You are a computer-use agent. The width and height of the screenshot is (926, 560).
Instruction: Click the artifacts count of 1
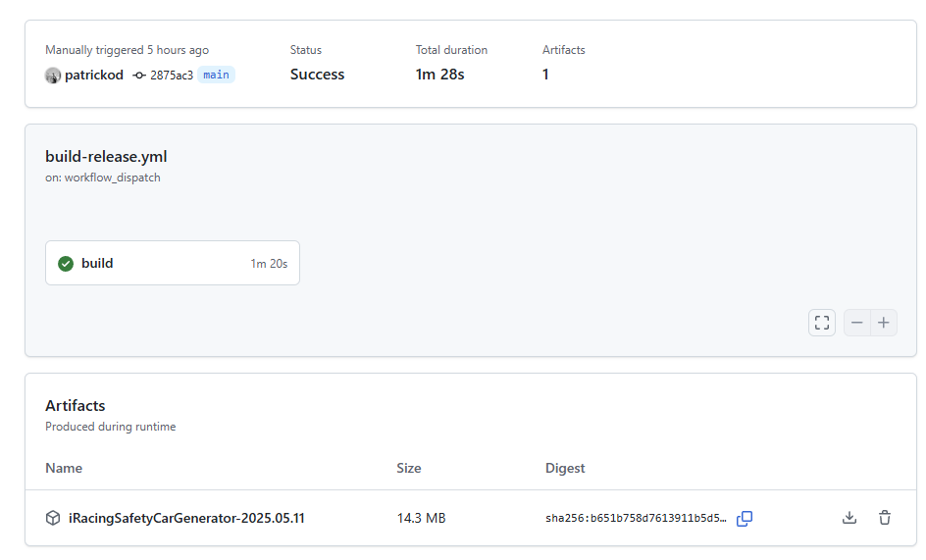(545, 75)
